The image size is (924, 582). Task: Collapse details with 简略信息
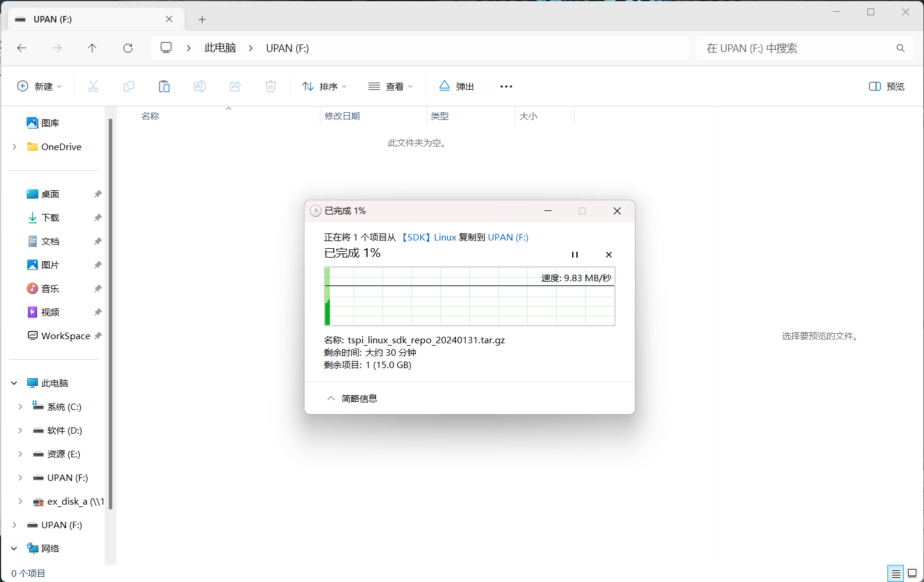pos(352,398)
